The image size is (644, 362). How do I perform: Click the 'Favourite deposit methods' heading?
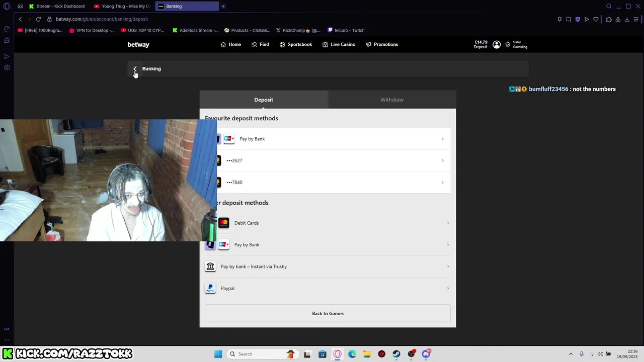click(x=242, y=118)
